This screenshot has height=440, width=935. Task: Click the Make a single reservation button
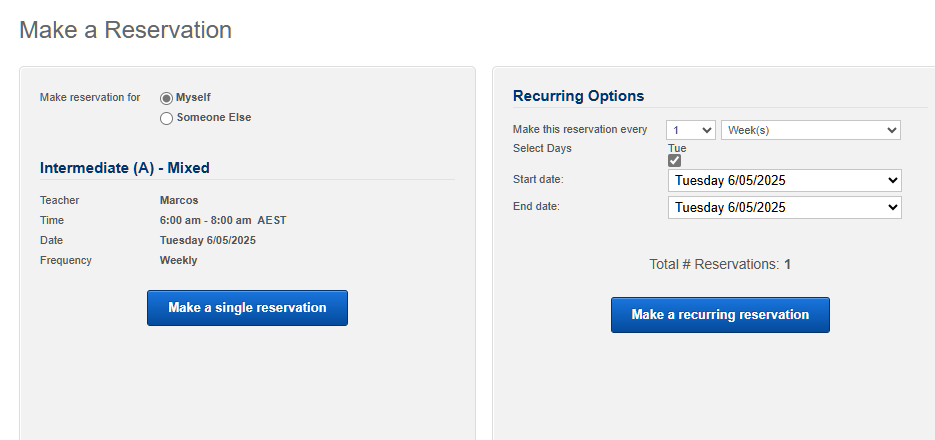247,308
